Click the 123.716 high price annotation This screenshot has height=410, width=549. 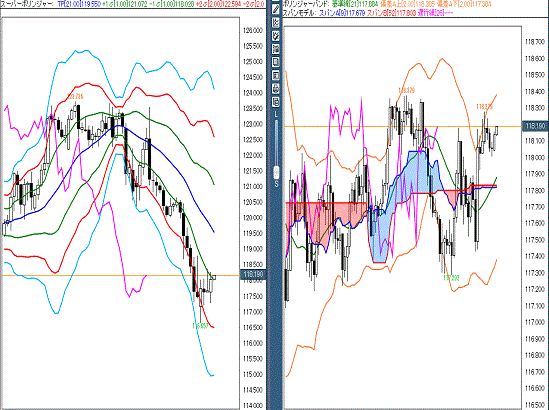point(75,96)
